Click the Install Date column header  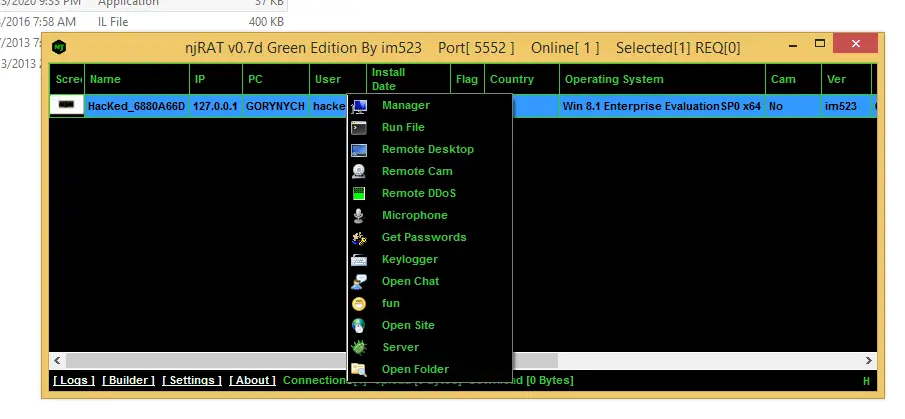(x=408, y=79)
